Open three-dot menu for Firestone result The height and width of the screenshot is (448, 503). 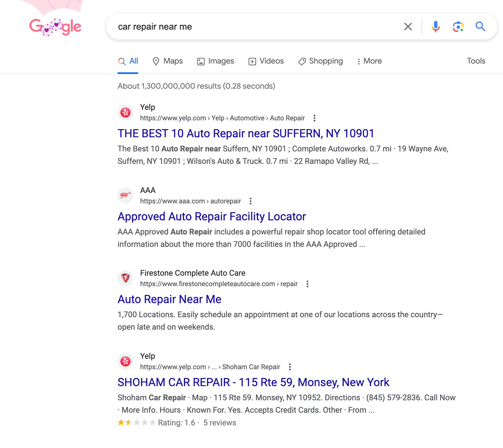307,284
